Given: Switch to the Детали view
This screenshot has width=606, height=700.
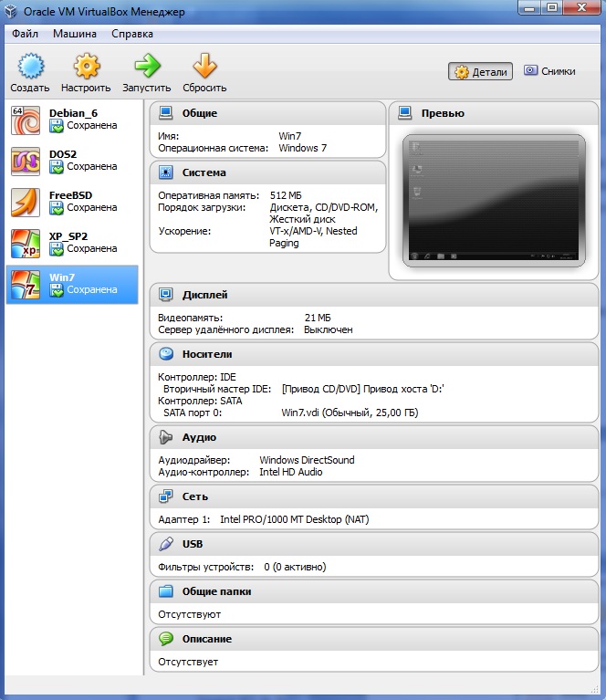Looking at the screenshot, I should click(481, 71).
